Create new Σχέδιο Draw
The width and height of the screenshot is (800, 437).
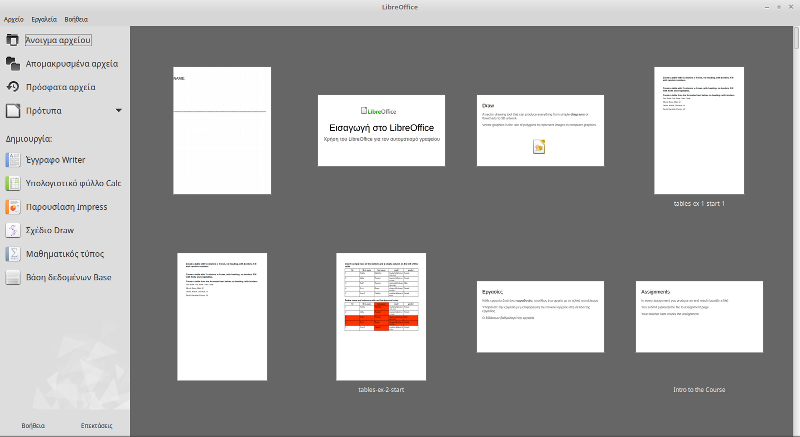point(50,230)
